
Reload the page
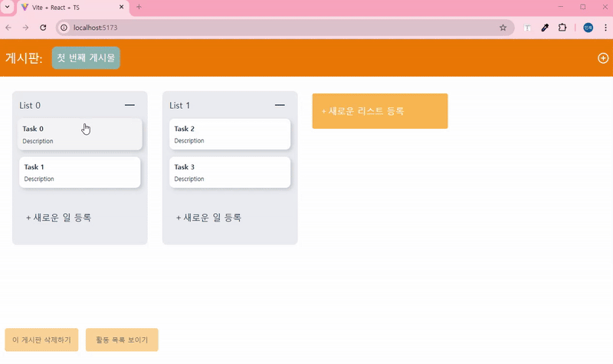pos(43,28)
